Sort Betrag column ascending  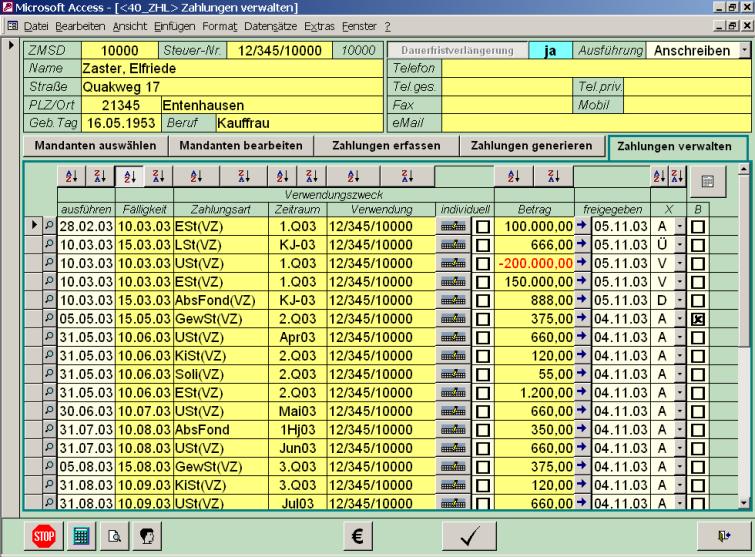514,177
